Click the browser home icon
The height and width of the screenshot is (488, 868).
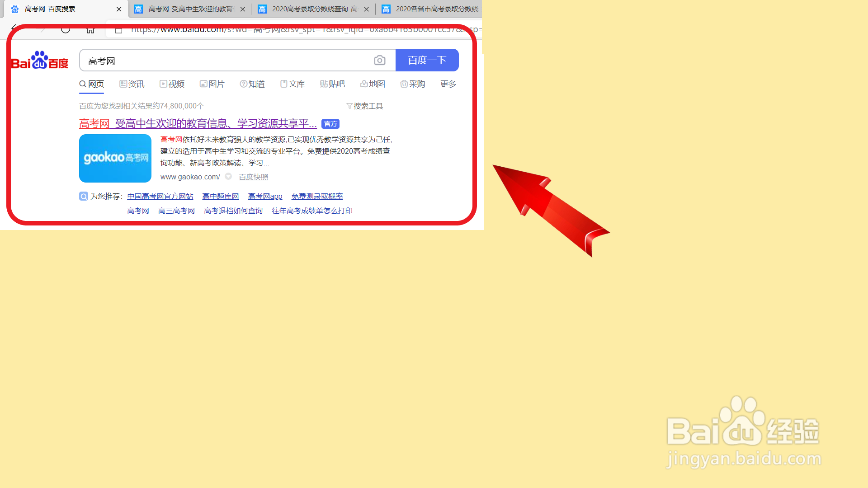[x=90, y=29]
